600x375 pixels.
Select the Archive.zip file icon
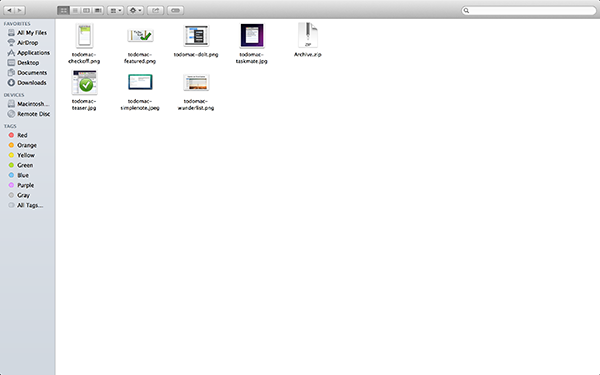tap(308, 35)
